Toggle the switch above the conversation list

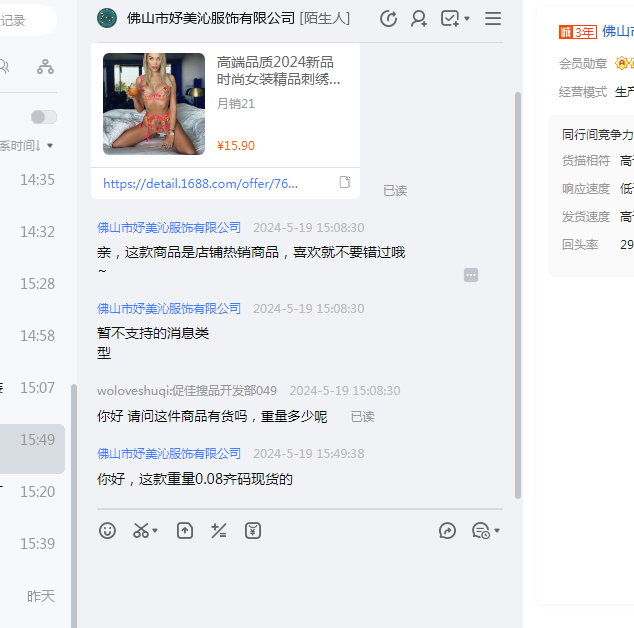(44, 117)
